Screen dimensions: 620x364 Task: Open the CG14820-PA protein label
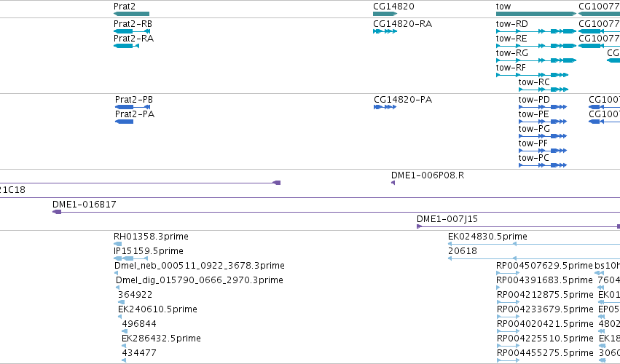[x=402, y=100]
